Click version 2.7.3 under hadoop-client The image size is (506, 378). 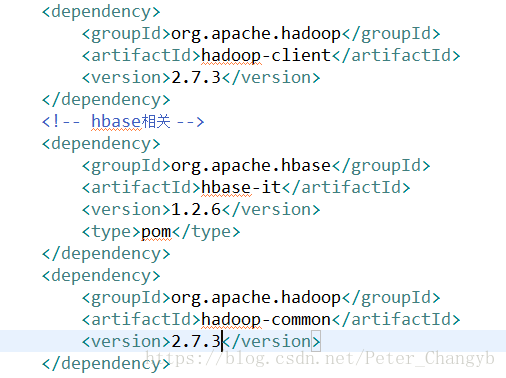tap(196, 78)
